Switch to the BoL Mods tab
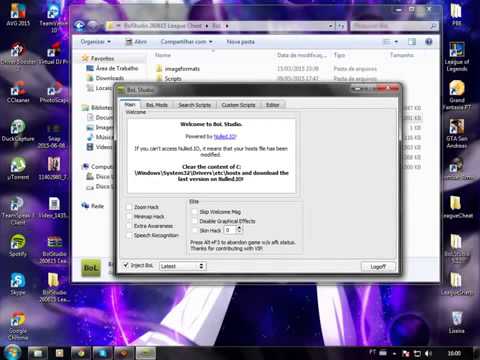 point(157,105)
